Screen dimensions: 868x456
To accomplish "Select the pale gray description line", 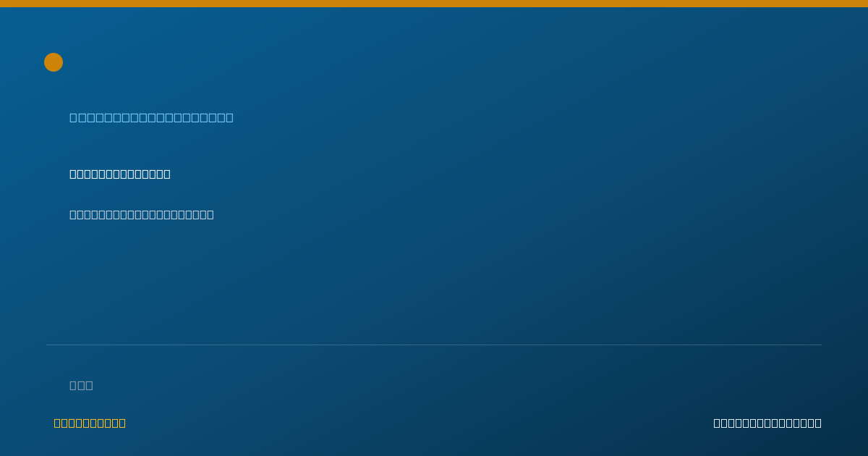I will pyautogui.click(x=142, y=214).
